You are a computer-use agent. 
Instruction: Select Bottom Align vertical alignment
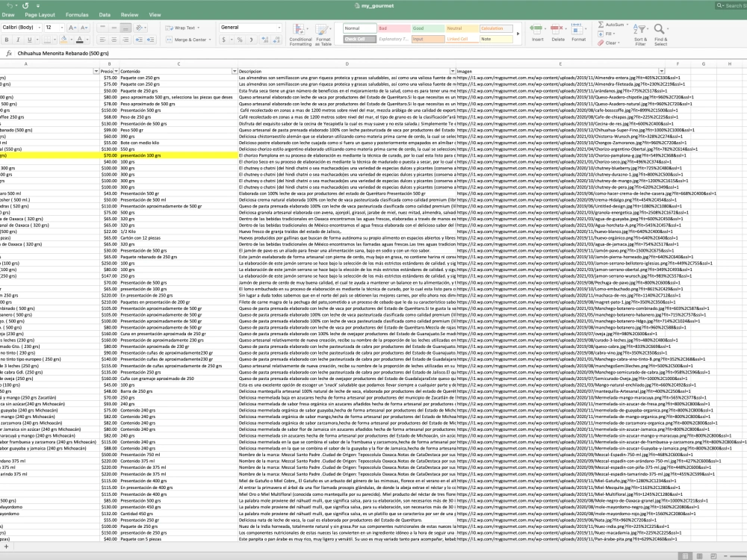(125, 28)
